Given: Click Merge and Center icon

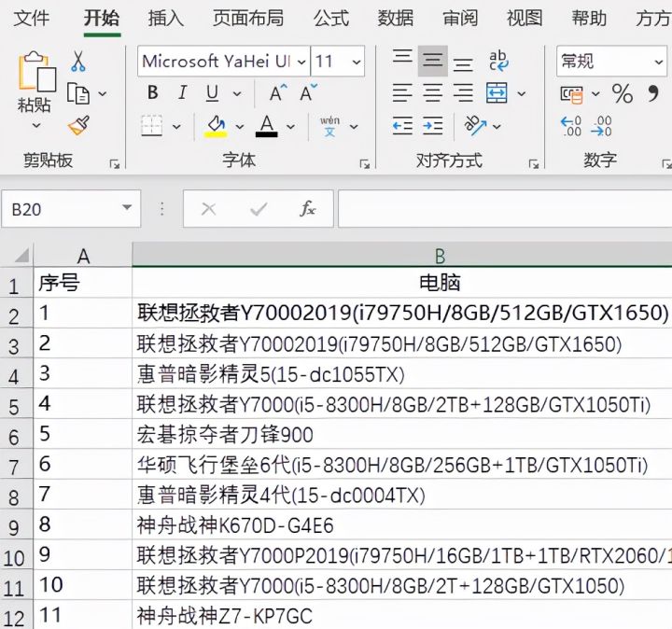Looking at the screenshot, I should [497, 93].
